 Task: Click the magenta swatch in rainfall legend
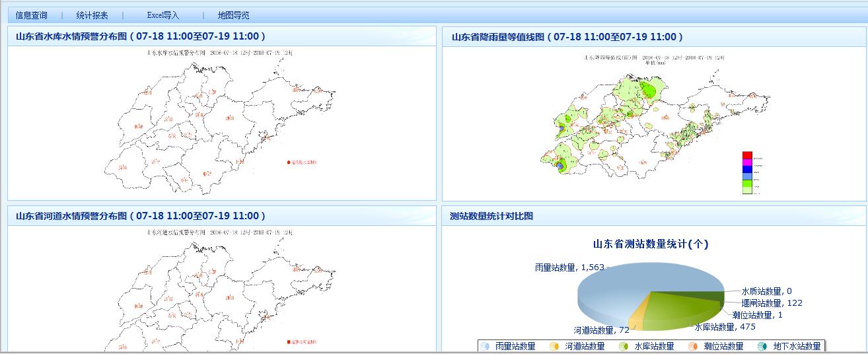(x=747, y=162)
